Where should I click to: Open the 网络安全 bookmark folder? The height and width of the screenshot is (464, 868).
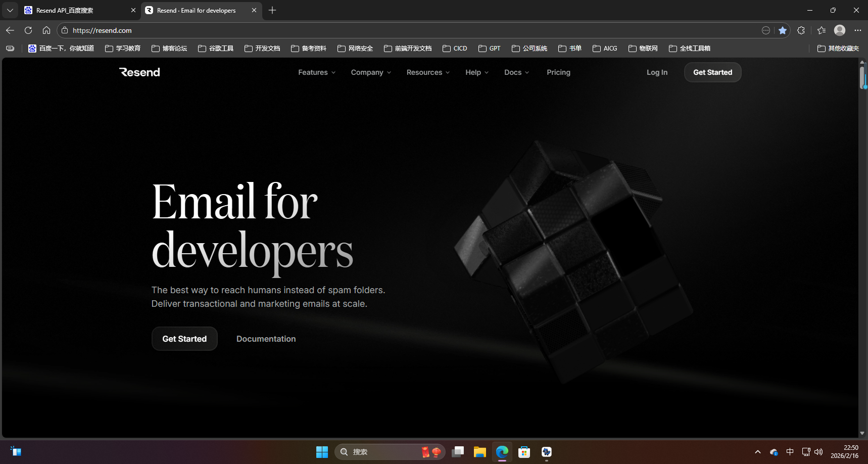[355, 49]
